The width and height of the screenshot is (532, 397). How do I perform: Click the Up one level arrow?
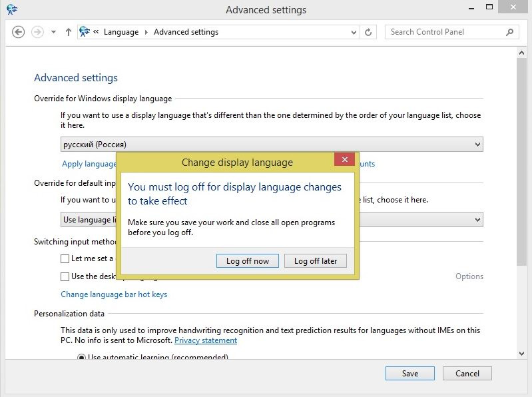pyautogui.click(x=68, y=32)
